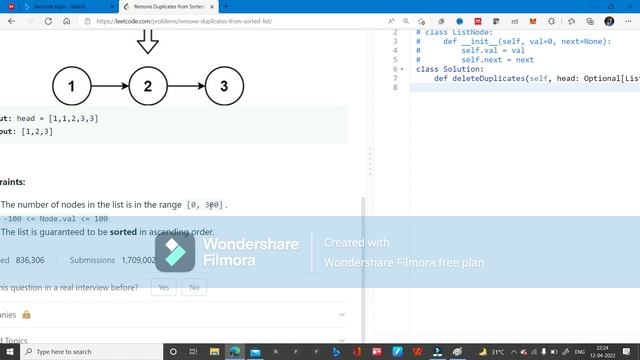
Task: Click empty code editor line 8
Action: [x=525, y=87]
